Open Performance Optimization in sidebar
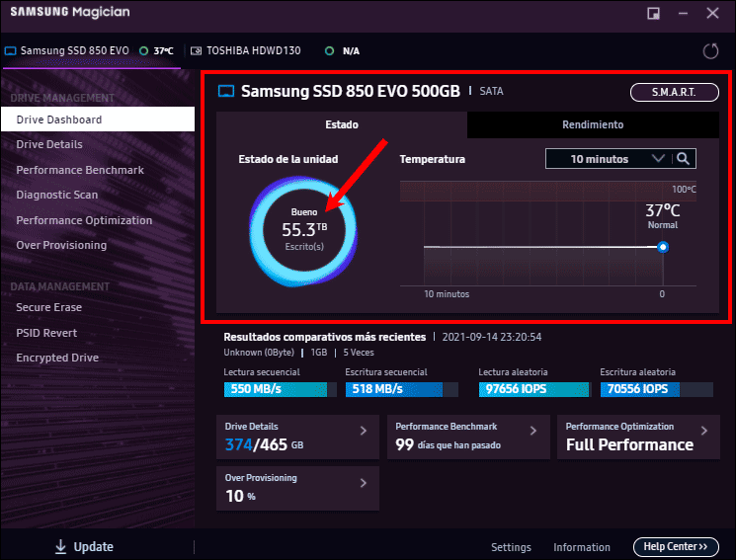The height and width of the screenshot is (560, 736). point(84,220)
